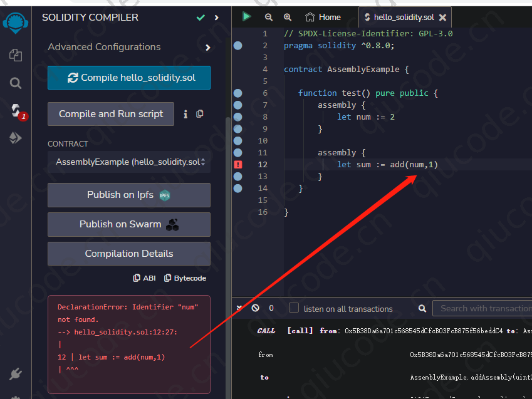
Task: Copy the Bytecode to clipboard
Action: point(185,278)
